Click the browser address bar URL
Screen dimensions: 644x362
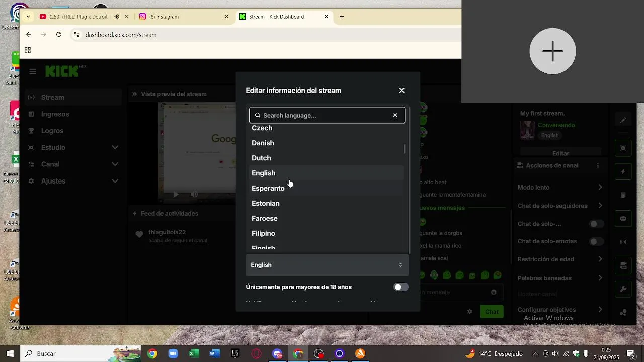point(121,35)
